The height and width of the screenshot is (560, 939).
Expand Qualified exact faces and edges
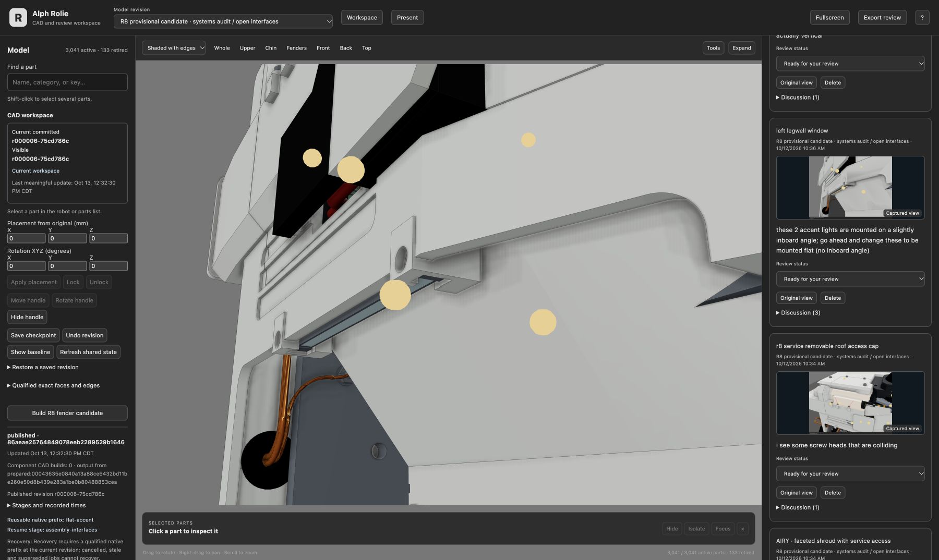pos(53,385)
